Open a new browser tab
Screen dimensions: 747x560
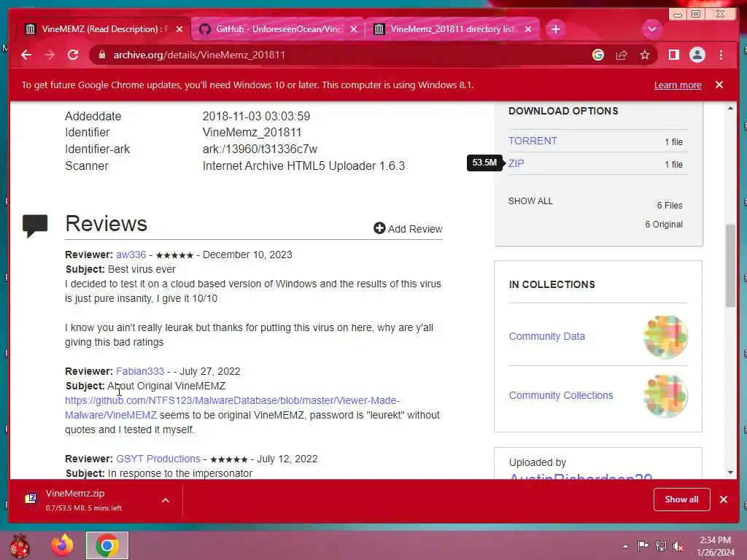[555, 29]
